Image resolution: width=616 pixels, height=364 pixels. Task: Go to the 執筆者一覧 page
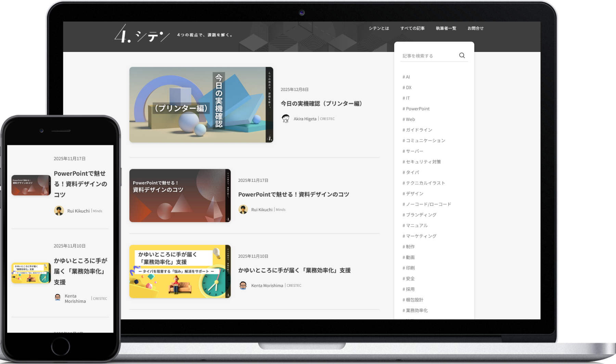click(446, 28)
